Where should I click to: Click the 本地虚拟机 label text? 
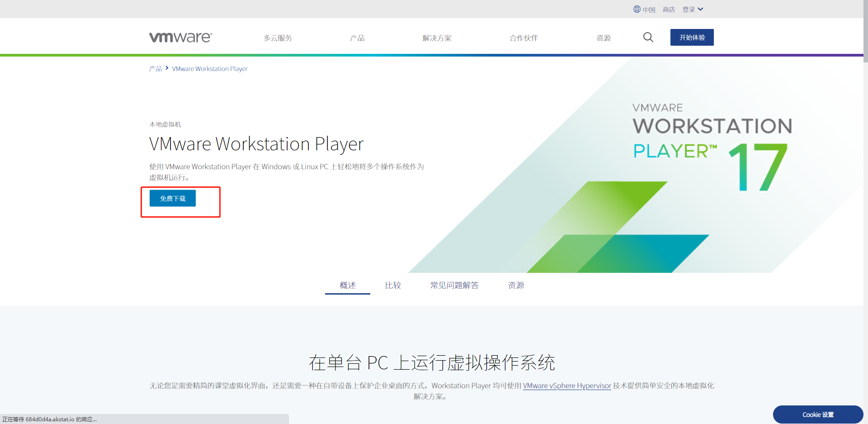[165, 124]
